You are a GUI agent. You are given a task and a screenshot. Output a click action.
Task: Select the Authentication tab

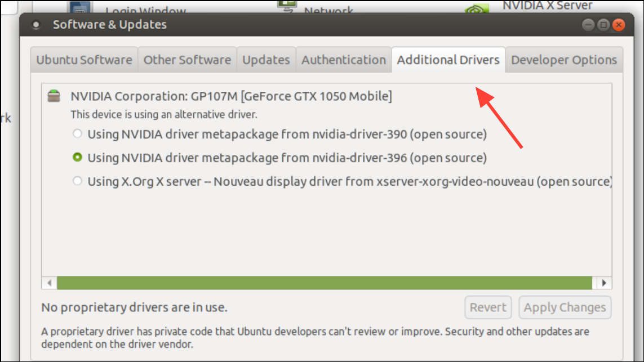pos(344,60)
